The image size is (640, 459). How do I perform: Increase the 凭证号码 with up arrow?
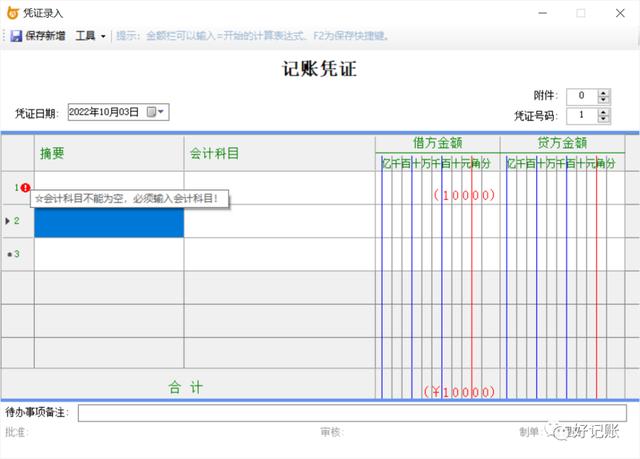click(603, 112)
